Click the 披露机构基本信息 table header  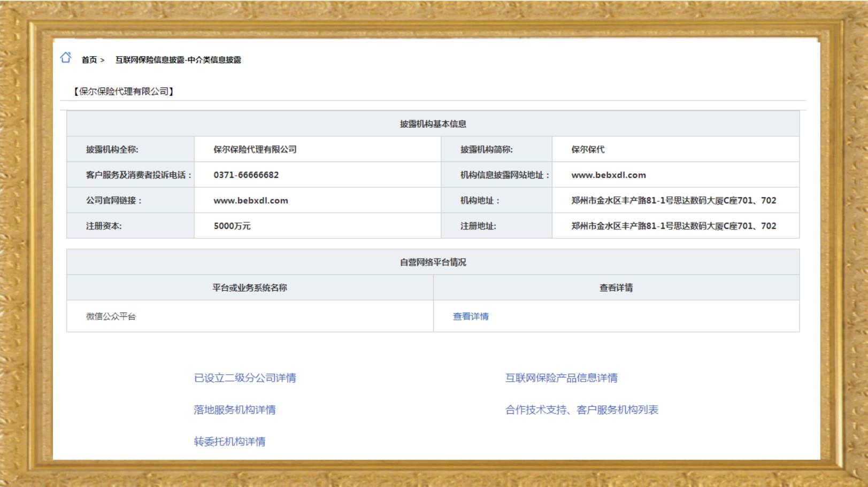point(433,124)
